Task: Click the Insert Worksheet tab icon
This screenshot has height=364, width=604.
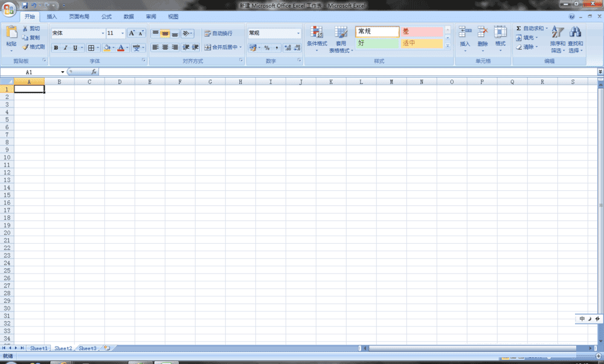Action: click(x=107, y=348)
